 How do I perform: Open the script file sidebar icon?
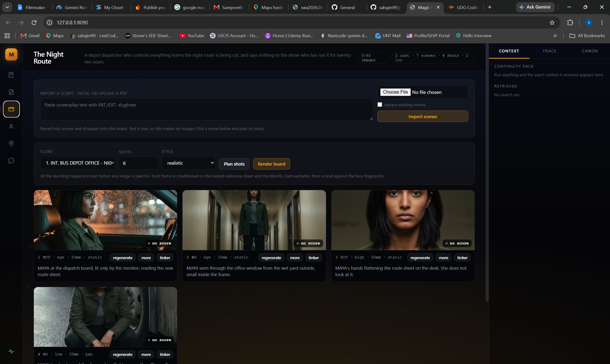click(11, 92)
